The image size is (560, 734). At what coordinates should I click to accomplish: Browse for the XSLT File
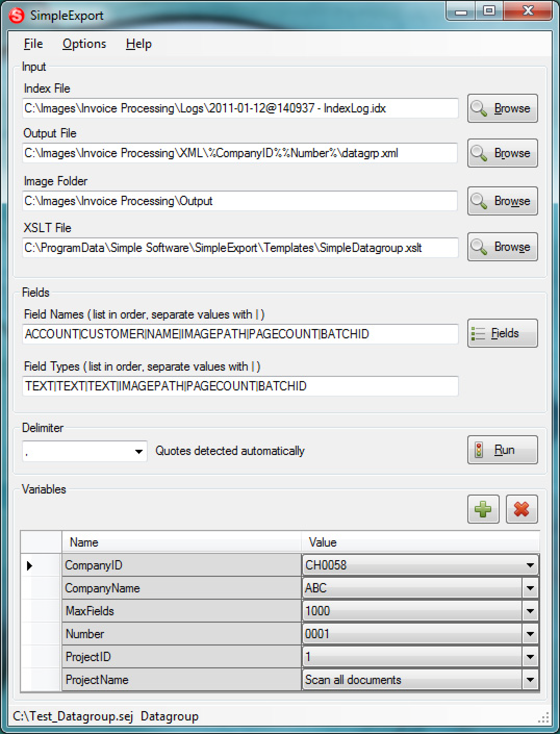coord(502,247)
